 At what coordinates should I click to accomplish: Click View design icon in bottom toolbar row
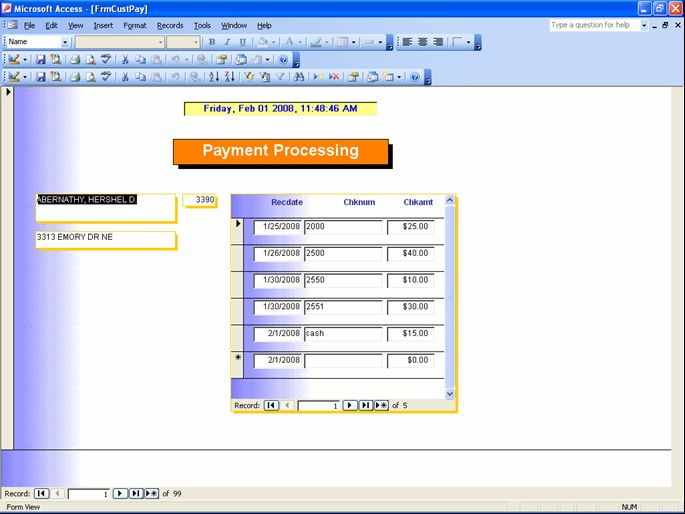click(x=14, y=77)
